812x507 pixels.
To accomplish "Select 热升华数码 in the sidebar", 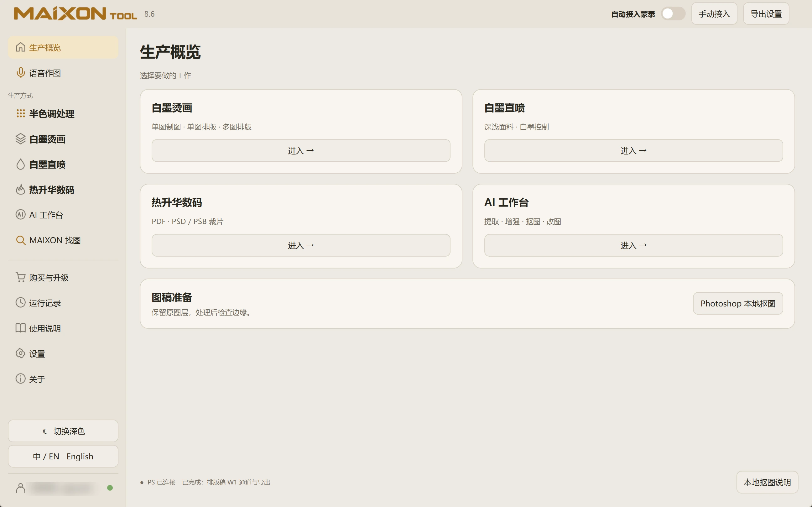I will click(x=63, y=190).
